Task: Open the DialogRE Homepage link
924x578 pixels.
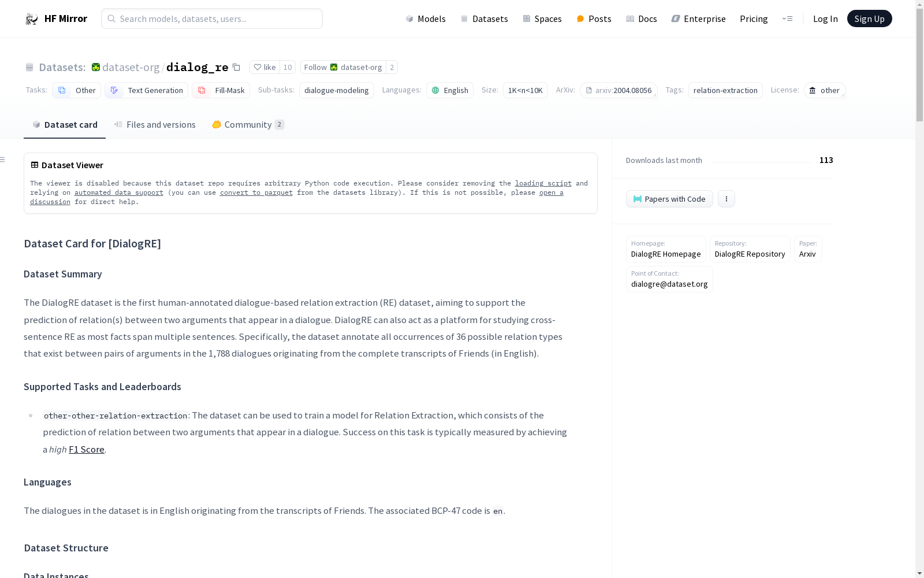Action: click(x=666, y=249)
